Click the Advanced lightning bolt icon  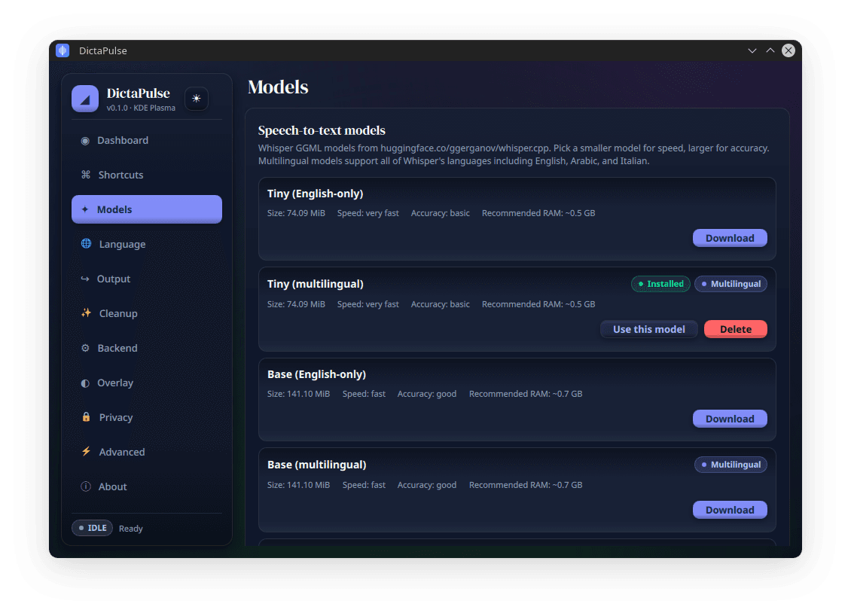coord(87,452)
